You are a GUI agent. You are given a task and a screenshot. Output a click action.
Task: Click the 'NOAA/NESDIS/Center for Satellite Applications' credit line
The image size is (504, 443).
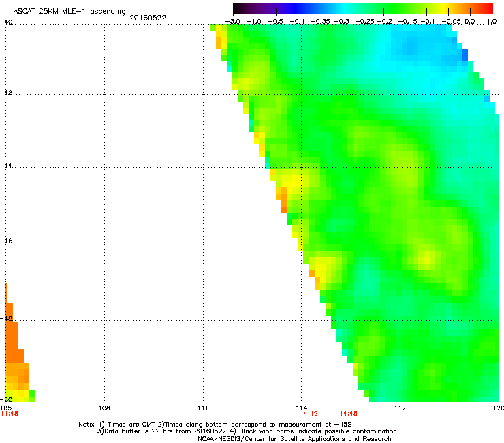point(294,439)
